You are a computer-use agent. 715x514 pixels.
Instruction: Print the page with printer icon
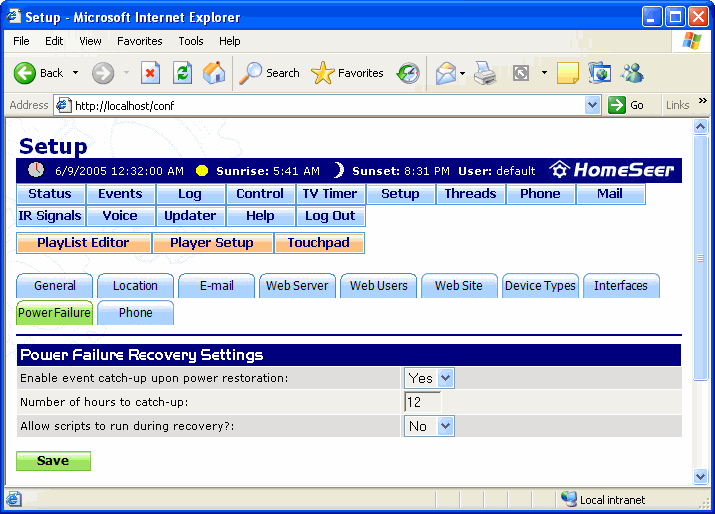(485, 73)
